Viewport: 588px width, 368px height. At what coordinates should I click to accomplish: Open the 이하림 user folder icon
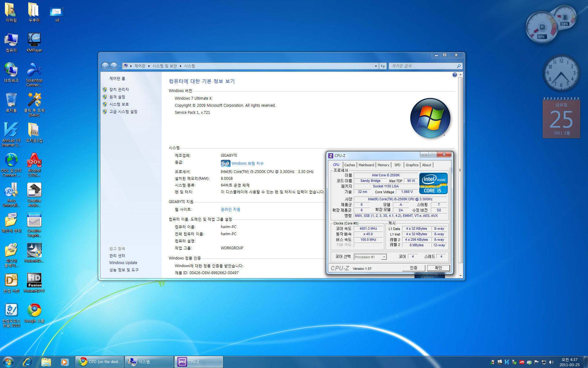(11, 13)
